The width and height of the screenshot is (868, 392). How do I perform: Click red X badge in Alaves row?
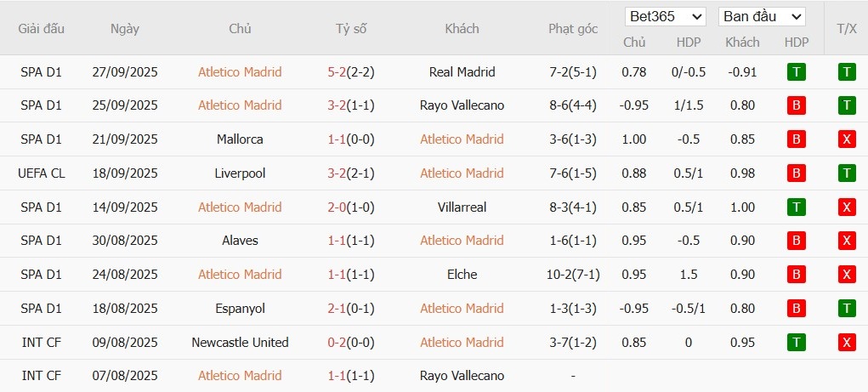(847, 241)
